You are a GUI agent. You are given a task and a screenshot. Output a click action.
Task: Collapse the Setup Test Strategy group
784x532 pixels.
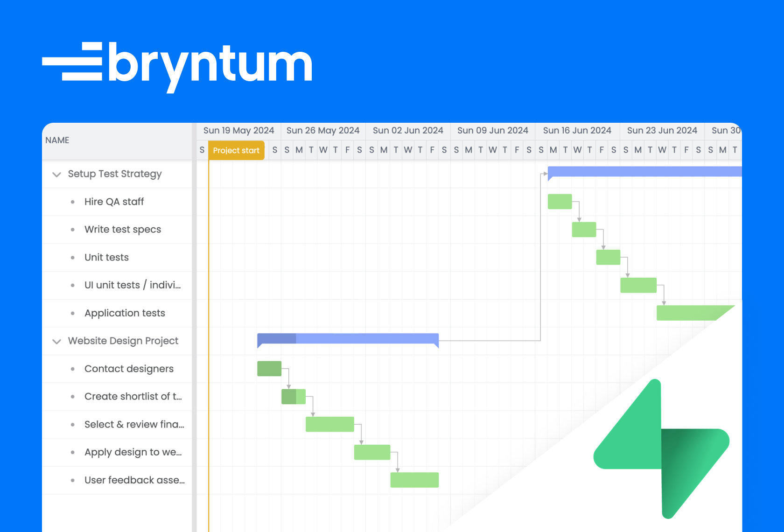[56, 174]
